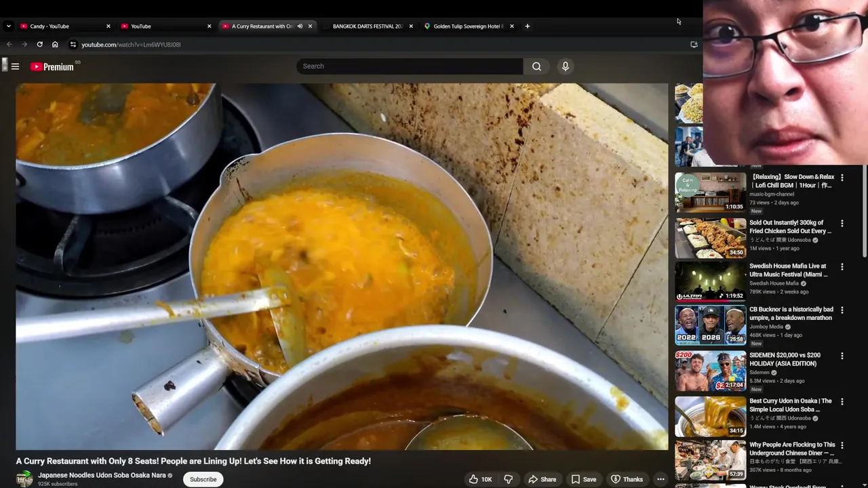
Task: Close the second YouTube tab
Action: (x=209, y=26)
